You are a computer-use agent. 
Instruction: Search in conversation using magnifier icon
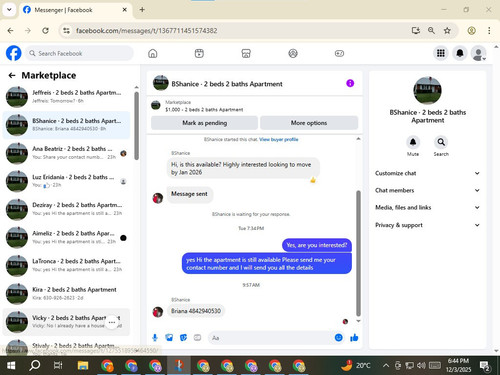click(441, 142)
